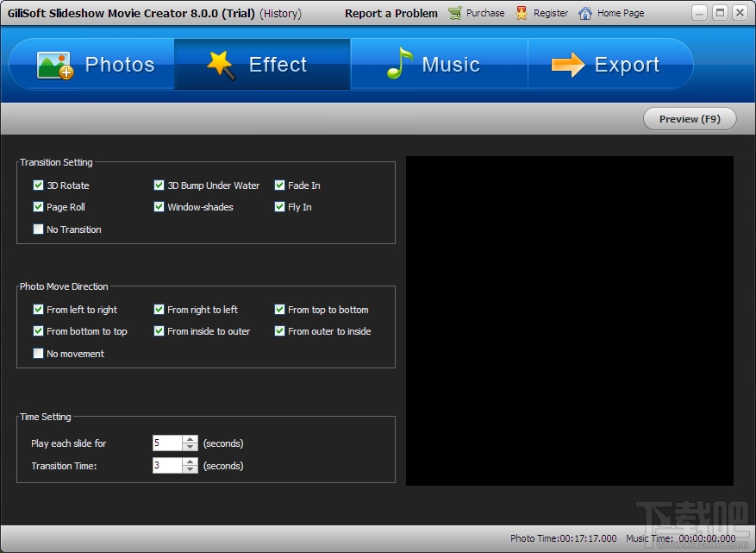Enable the No Transition checkbox
756x553 pixels.
click(x=38, y=229)
